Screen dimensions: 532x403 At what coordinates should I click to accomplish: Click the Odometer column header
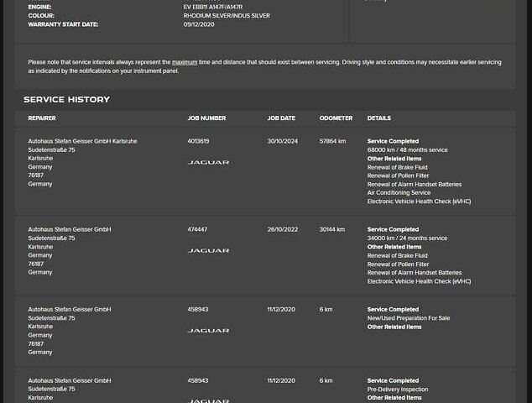click(336, 118)
